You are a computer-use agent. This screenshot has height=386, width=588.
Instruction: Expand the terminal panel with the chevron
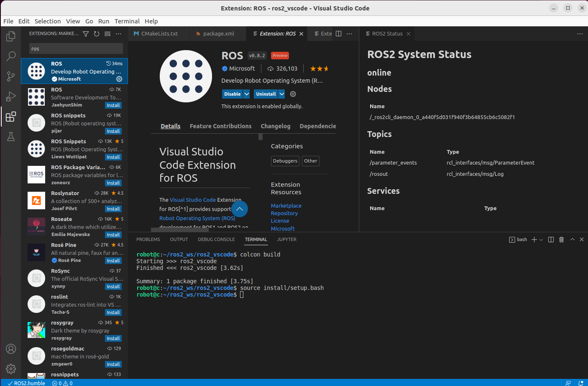click(x=572, y=239)
